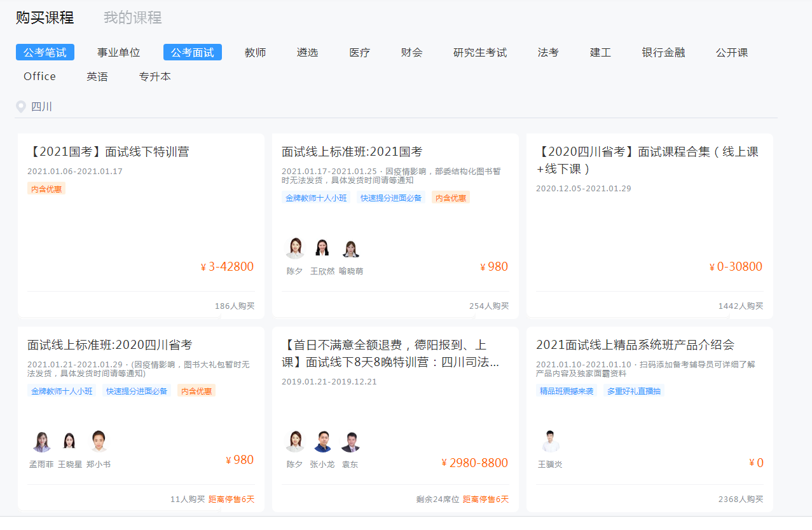Click the 金牌教师十人小班 tag on 2021国考 card

316,198
